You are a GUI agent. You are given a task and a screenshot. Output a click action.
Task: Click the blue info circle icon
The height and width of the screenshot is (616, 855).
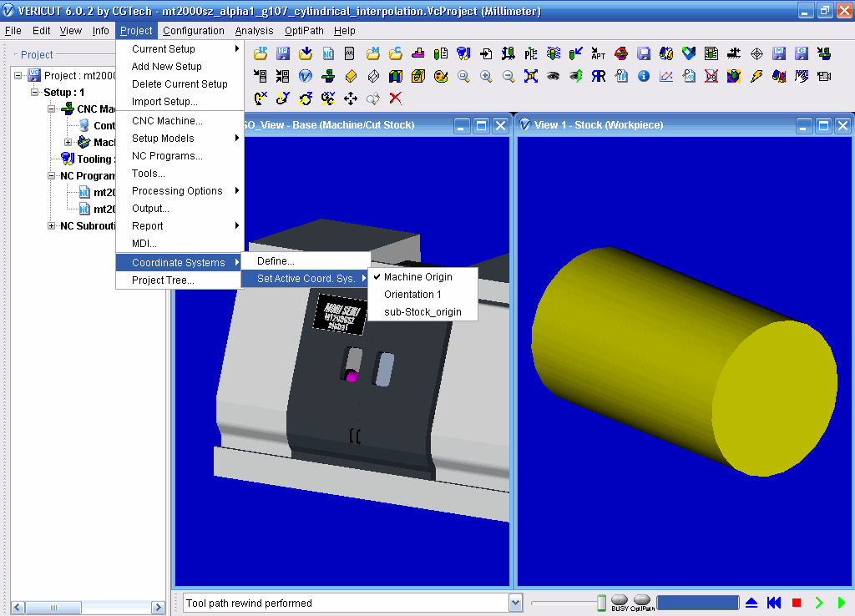coord(644,76)
